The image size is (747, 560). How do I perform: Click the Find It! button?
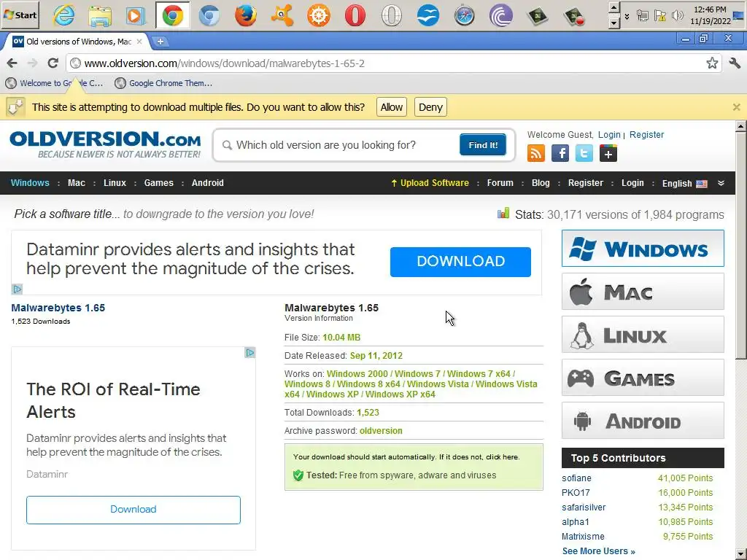tap(483, 145)
